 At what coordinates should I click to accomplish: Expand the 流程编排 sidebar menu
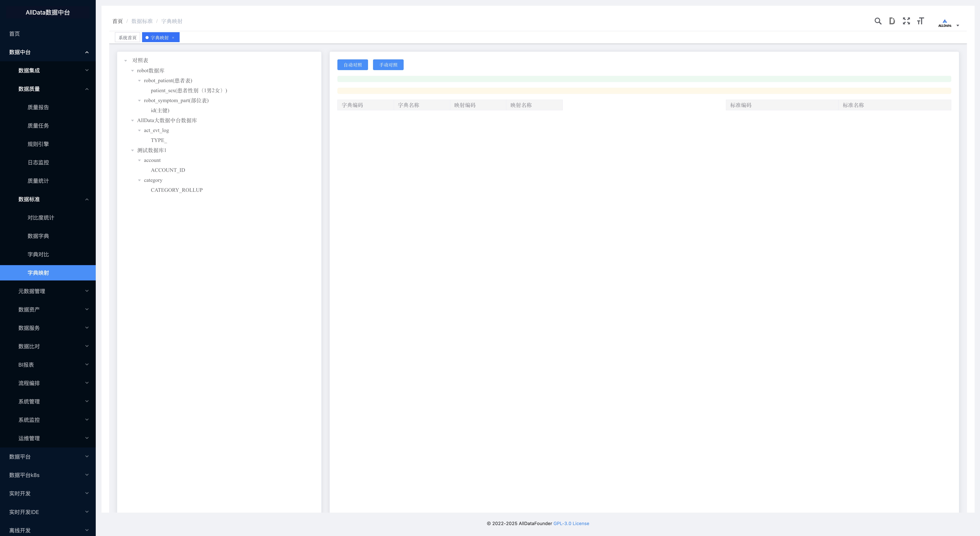point(48,383)
